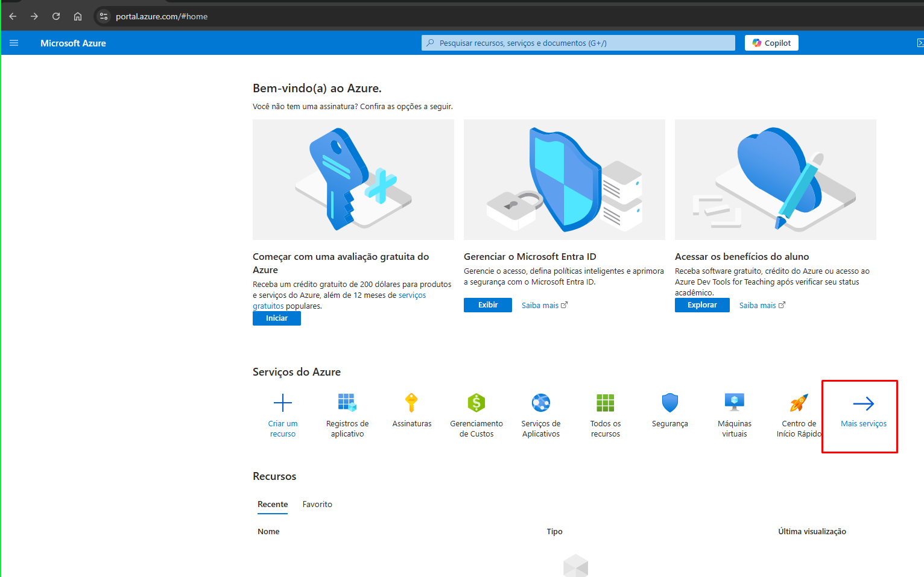
Task: Open Serviços de Aplicativos icon
Action: tap(541, 402)
